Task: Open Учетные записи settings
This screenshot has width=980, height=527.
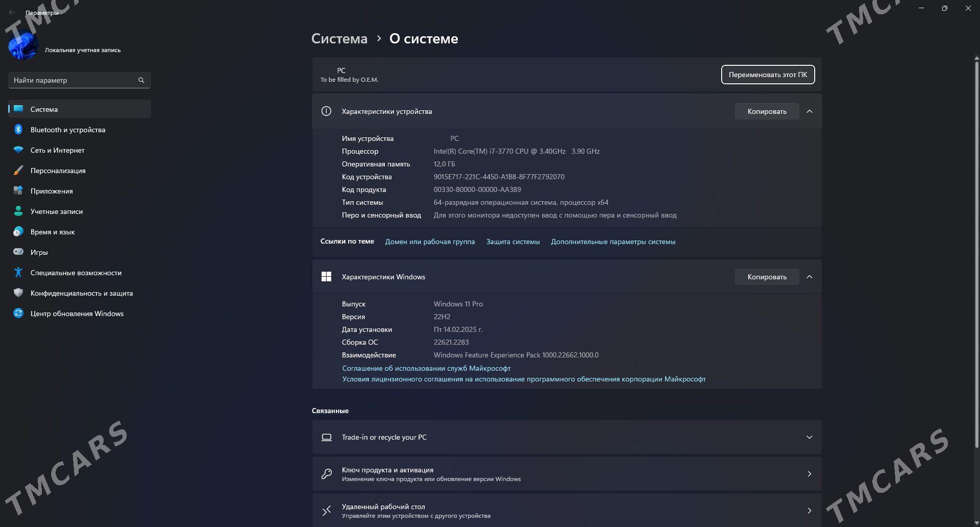Action: [x=80, y=211]
